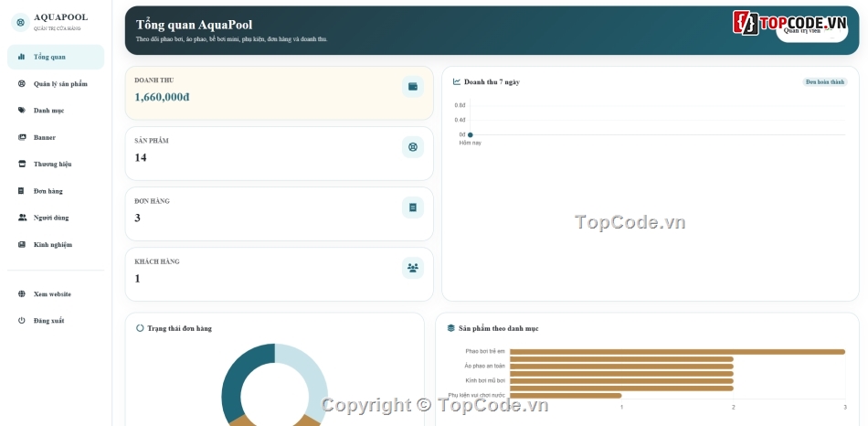Click the Xem website link
The height and width of the screenshot is (426, 868).
[x=56, y=294]
